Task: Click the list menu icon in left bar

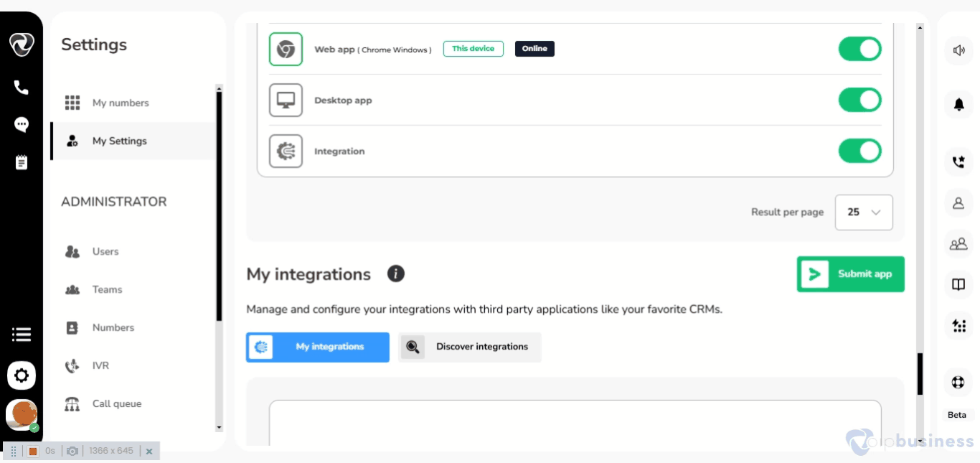Action: (22, 335)
